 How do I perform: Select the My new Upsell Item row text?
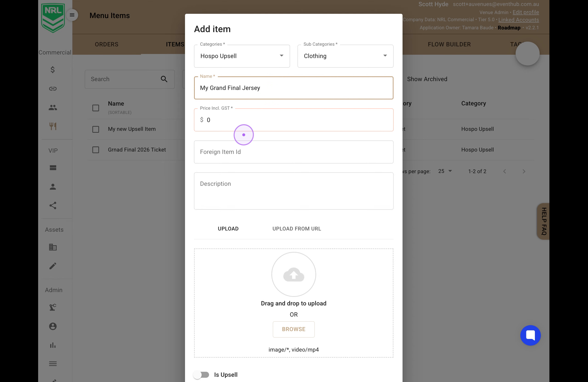pyautogui.click(x=132, y=129)
